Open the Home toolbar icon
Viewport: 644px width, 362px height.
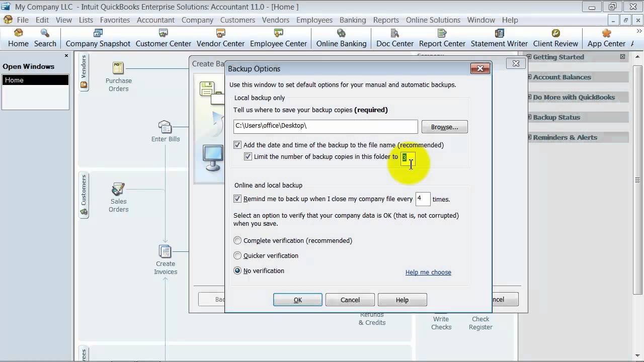18,38
